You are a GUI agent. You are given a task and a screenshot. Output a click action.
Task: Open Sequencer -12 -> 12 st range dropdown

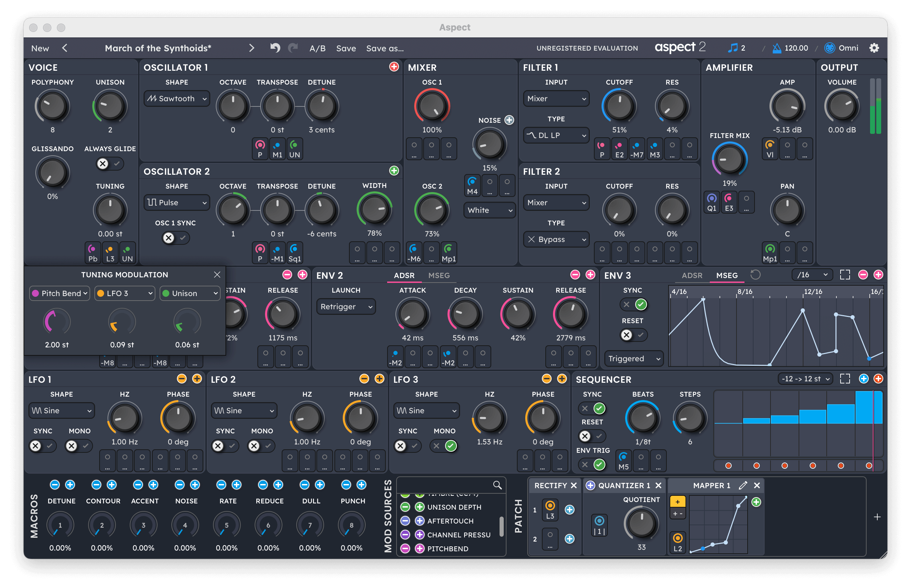pos(805,378)
